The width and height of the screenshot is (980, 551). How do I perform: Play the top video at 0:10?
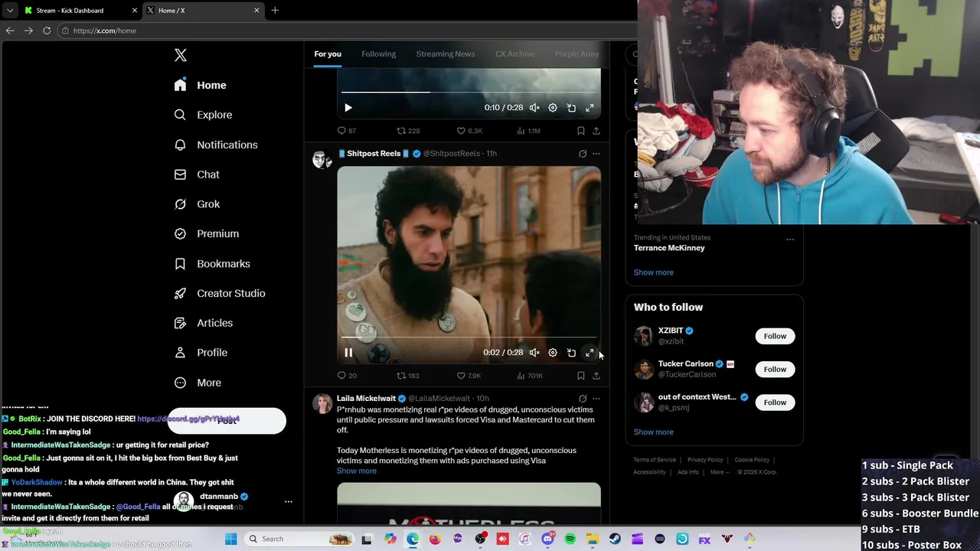click(348, 108)
